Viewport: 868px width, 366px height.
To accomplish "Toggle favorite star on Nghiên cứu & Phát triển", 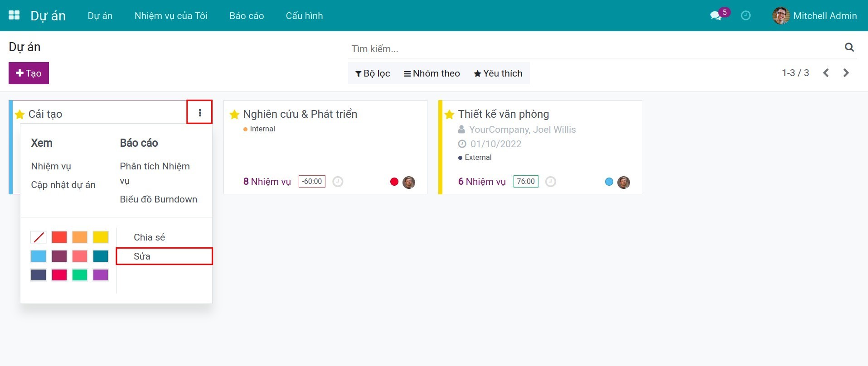I will click(234, 115).
